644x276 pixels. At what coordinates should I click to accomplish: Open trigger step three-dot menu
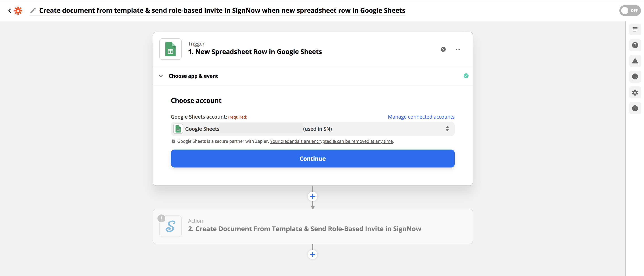458,49
